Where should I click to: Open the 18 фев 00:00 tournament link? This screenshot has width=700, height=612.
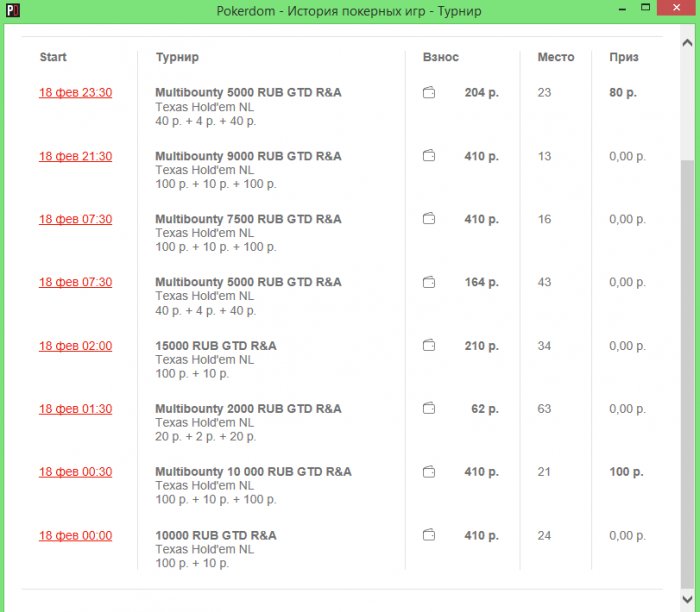pos(75,536)
